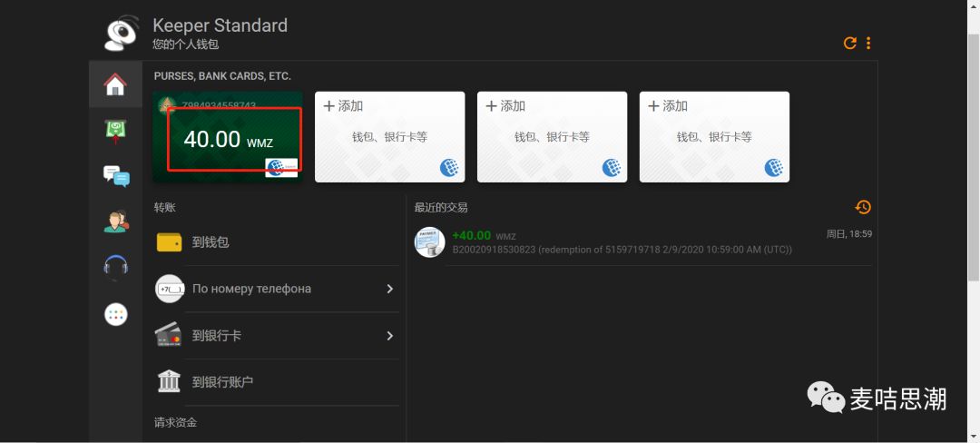Click the first 添加 purse card
Image resolution: width=980 pixels, height=443 pixels.
[390, 137]
